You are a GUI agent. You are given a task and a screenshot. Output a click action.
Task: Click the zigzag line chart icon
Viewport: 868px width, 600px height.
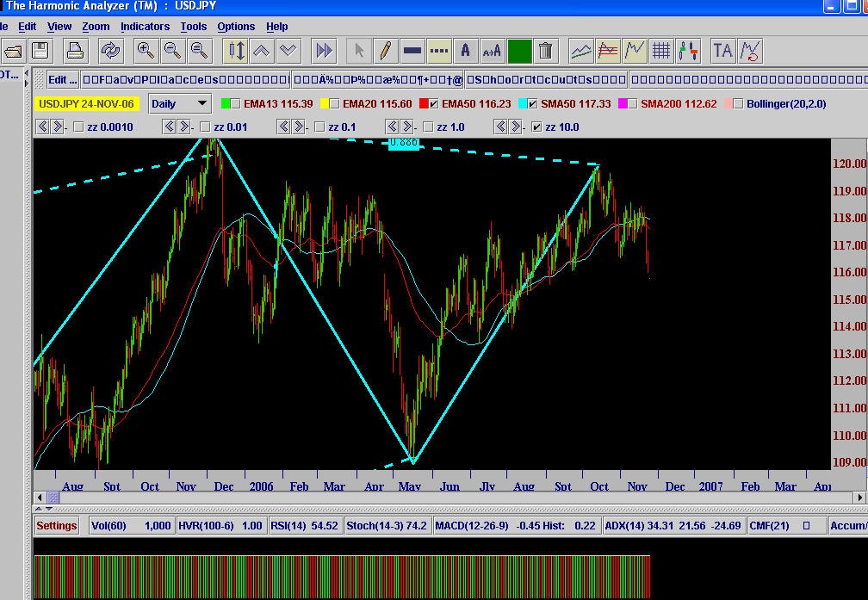(x=635, y=52)
